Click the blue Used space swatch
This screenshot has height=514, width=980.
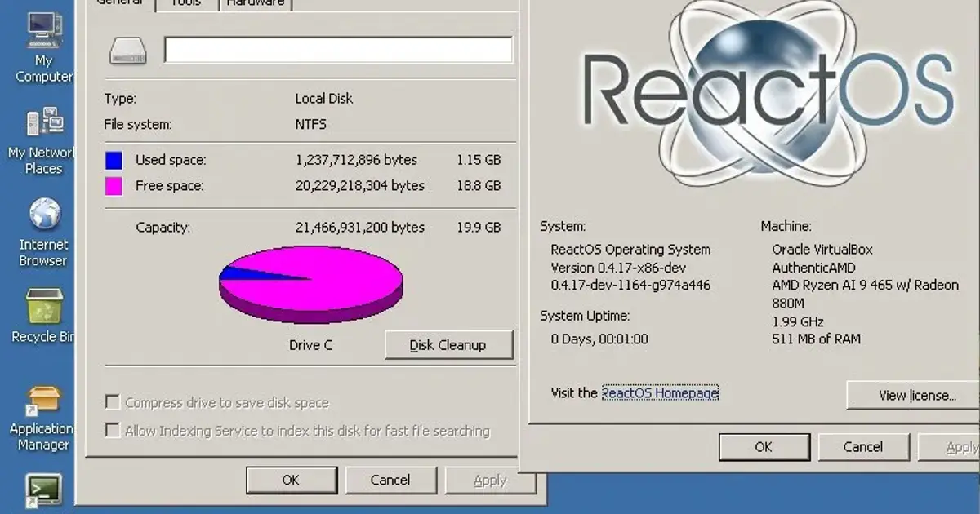[114, 160]
